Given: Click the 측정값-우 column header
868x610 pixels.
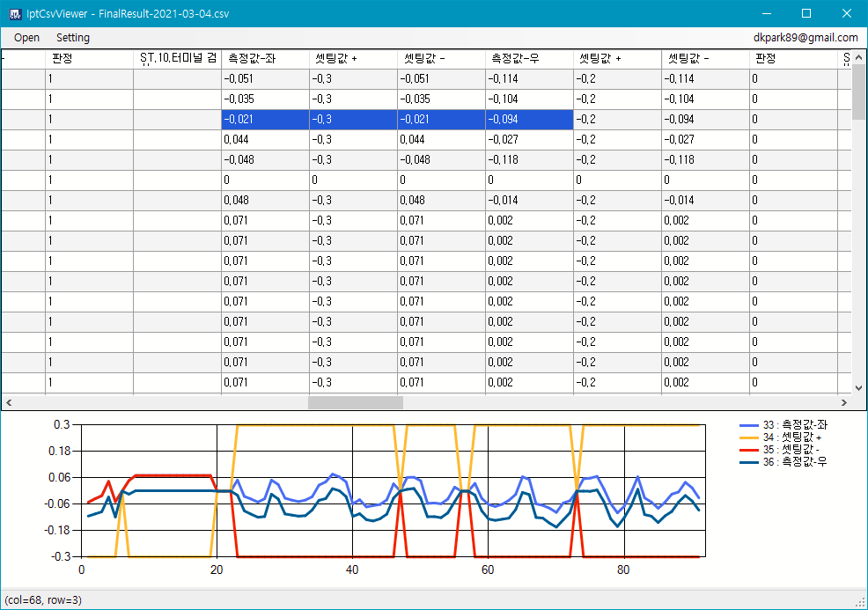Looking at the screenshot, I should coord(529,59).
